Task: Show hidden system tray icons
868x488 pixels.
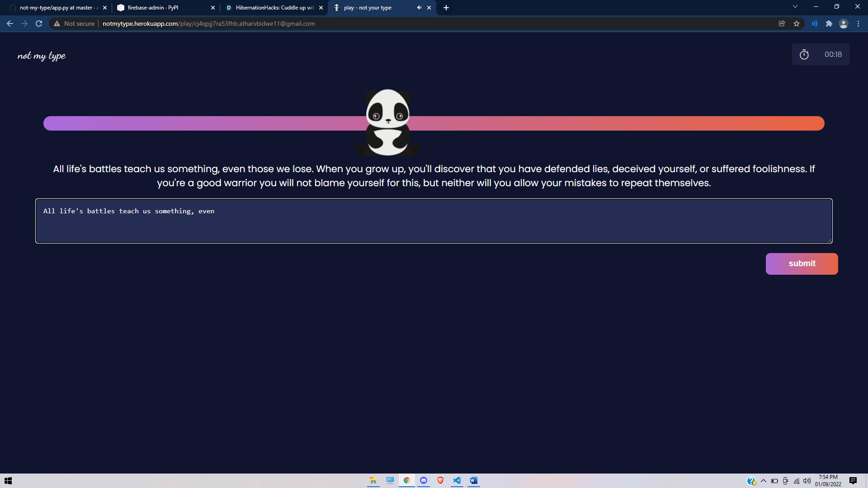Action: [764, 481]
